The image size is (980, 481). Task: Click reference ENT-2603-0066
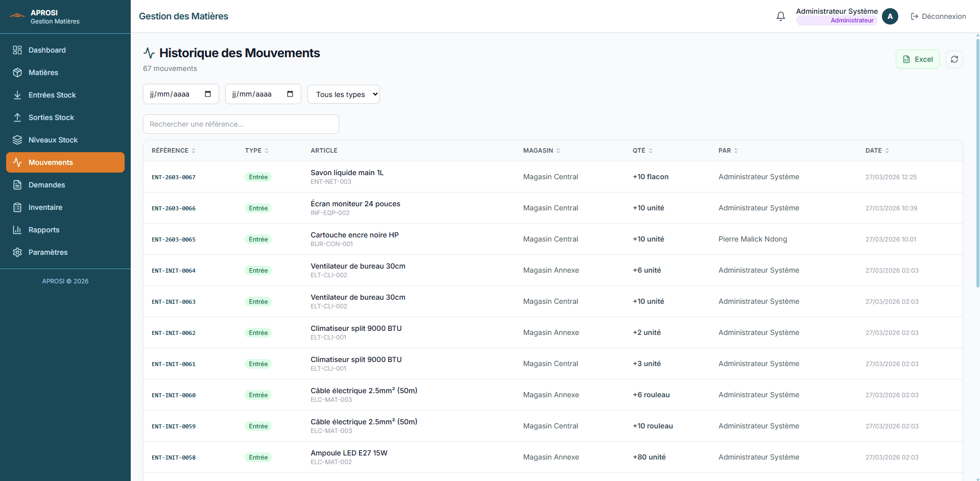(x=174, y=208)
